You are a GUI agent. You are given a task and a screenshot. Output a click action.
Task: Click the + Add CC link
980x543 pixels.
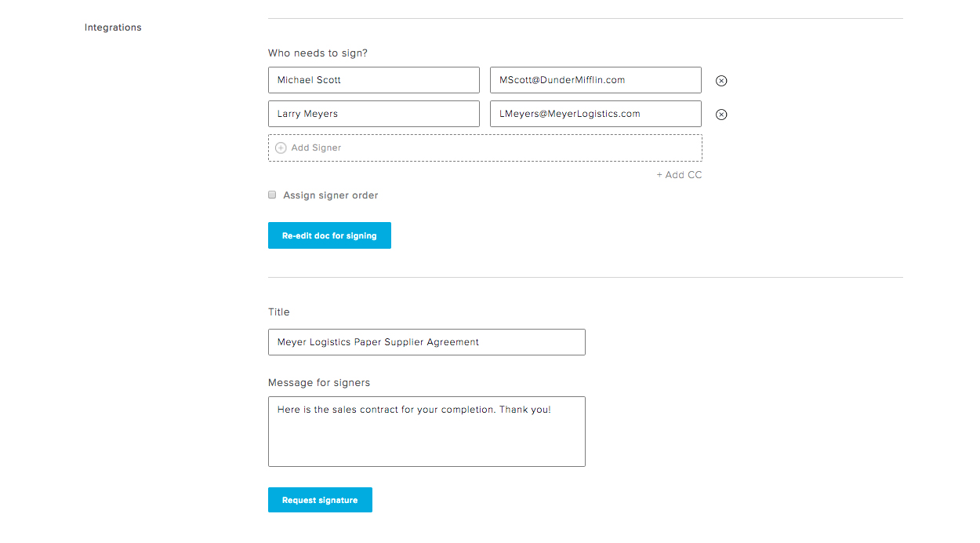point(679,175)
